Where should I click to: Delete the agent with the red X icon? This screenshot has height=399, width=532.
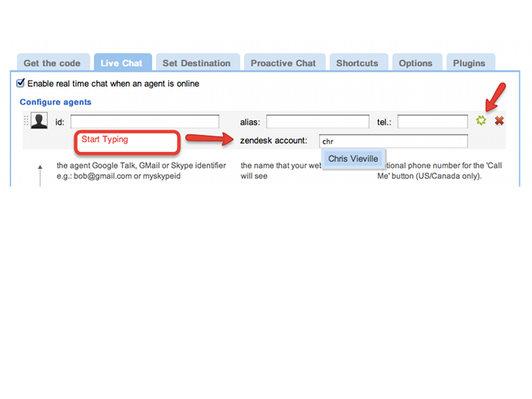(499, 121)
